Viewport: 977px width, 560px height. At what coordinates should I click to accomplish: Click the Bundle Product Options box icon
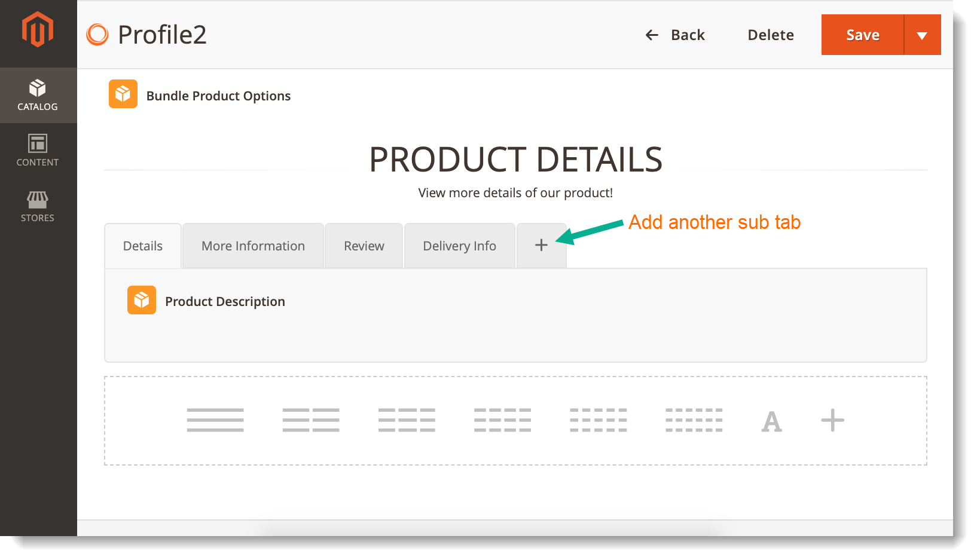point(123,94)
